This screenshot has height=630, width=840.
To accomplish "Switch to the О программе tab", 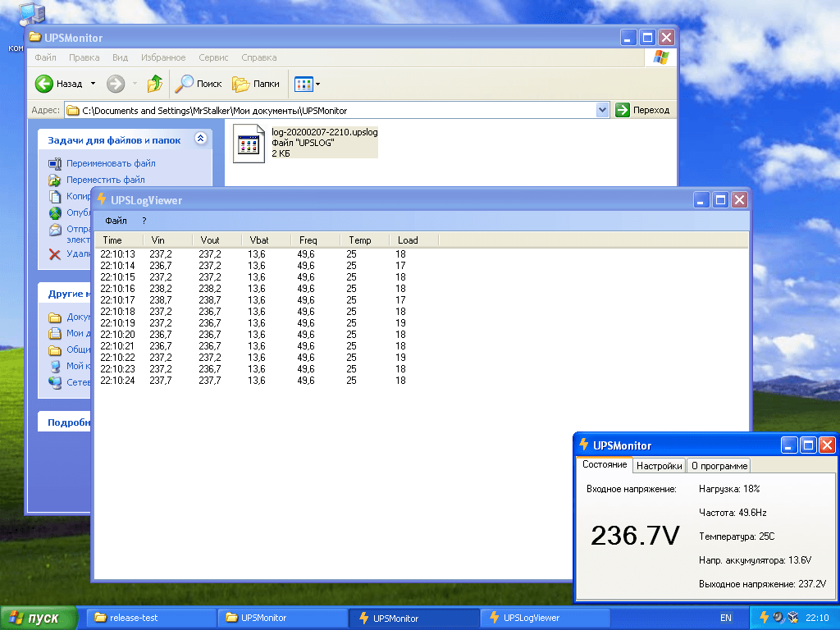I will 719,466.
